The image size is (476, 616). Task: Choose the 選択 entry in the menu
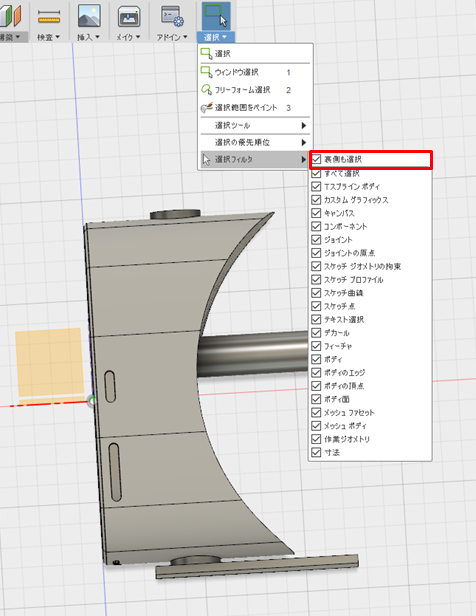coord(255,53)
